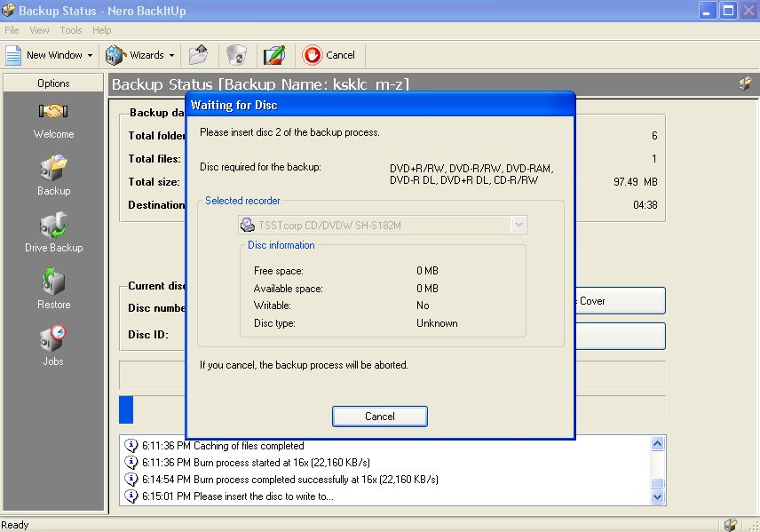Viewport: 760px width, 532px height.
Task: Click the log scroll up arrow
Action: point(657,444)
